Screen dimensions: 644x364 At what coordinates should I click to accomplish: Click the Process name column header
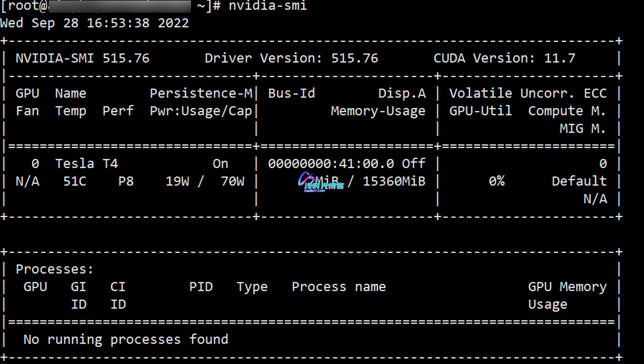pos(339,287)
